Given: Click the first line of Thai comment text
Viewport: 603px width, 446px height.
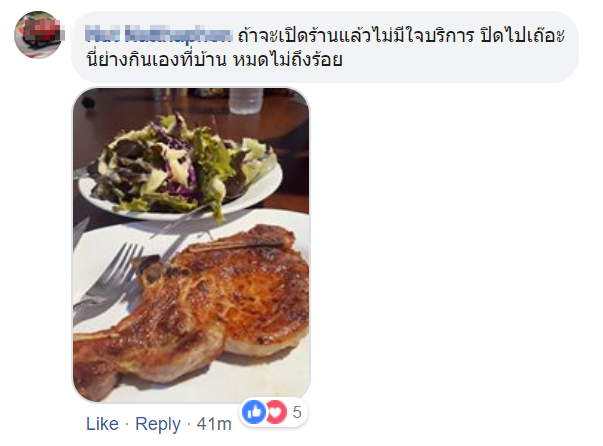Looking at the screenshot, I should pyautogui.click(x=401, y=35).
